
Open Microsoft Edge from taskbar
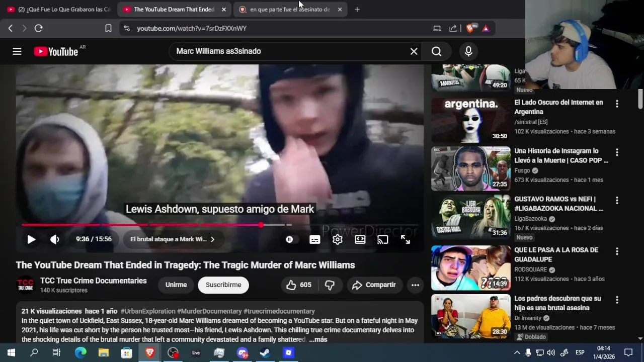[80, 352]
